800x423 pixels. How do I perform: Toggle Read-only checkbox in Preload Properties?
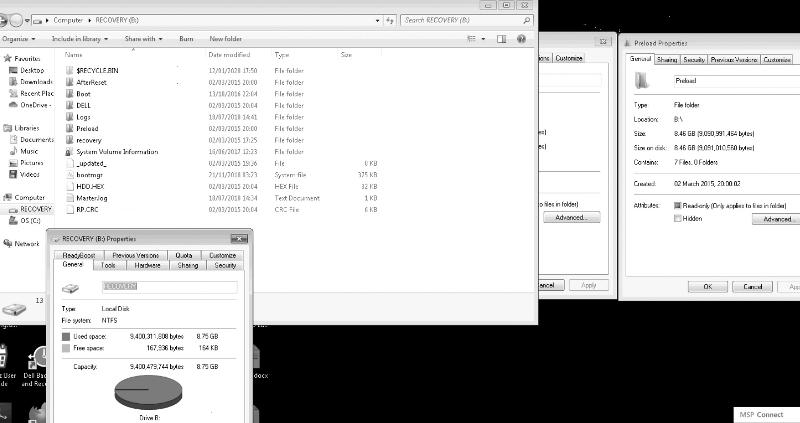(678, 205)
